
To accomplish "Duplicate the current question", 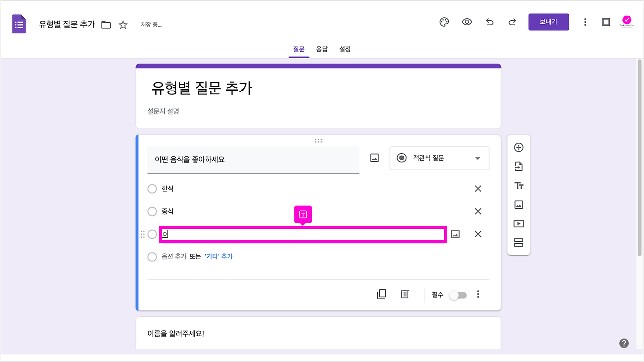I will click(x=381, y=294).
